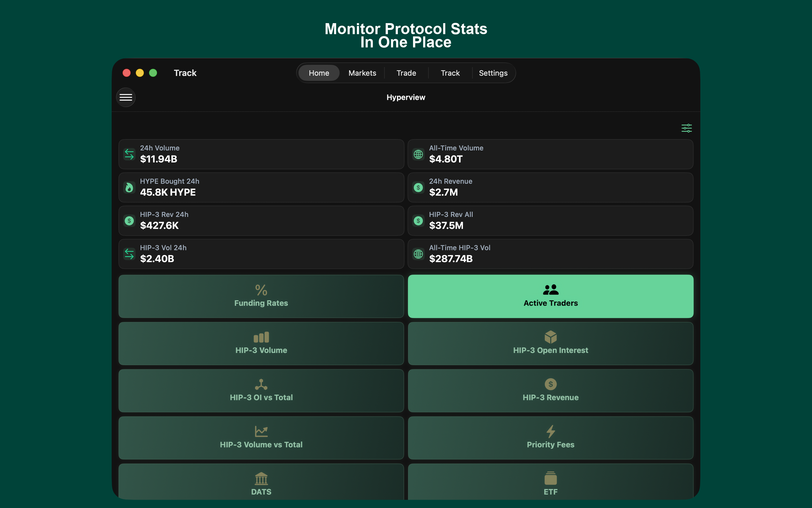This screenshot has height=508, width=812.
Task: Switch to the Home tab
Action: pos(319,73)
